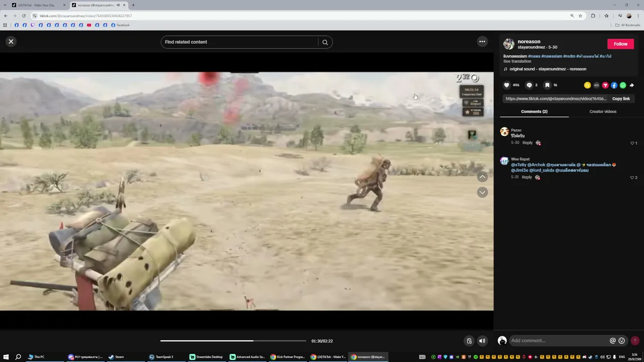644x362 pixels.
Task: Open All Bookmarks folder
Action: (628, 25)
